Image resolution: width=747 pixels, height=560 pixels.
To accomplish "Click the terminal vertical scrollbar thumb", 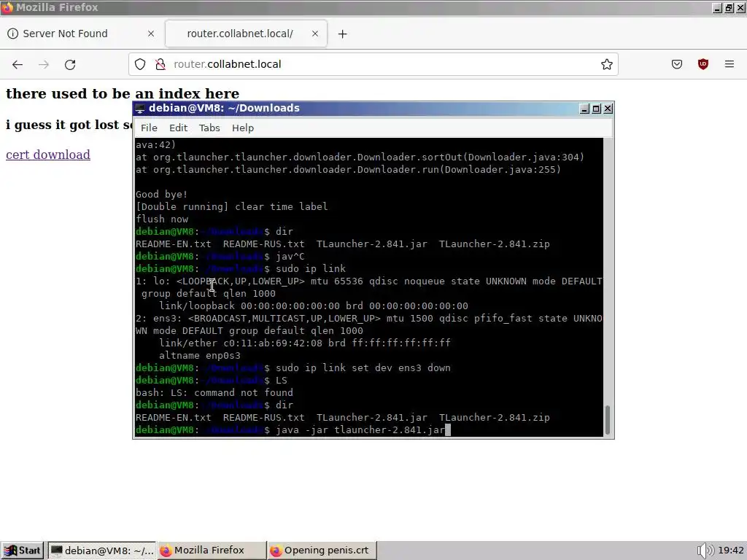I will pyautogui.click(x=608, y=419).
